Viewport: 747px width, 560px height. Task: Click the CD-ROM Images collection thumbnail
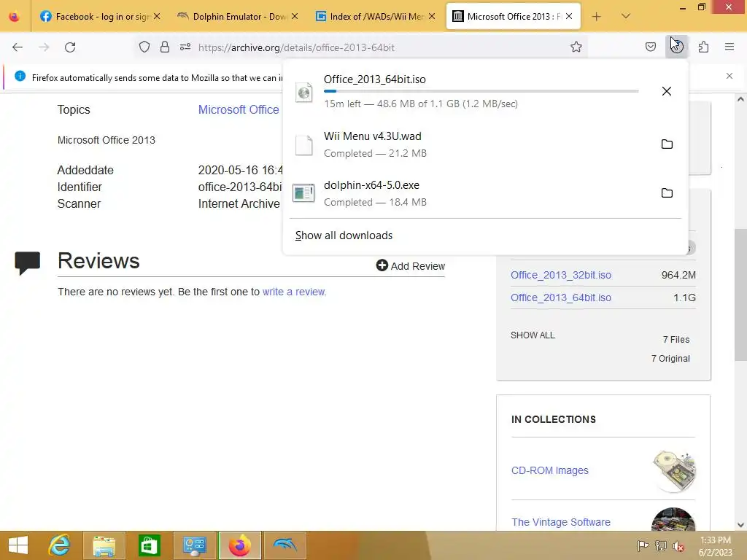(675, 470)
